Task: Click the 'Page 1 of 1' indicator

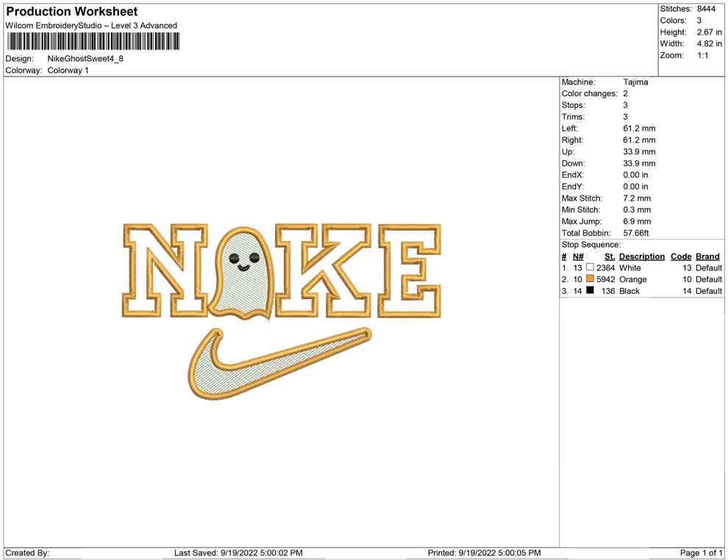Action: (x=701, y=553)
